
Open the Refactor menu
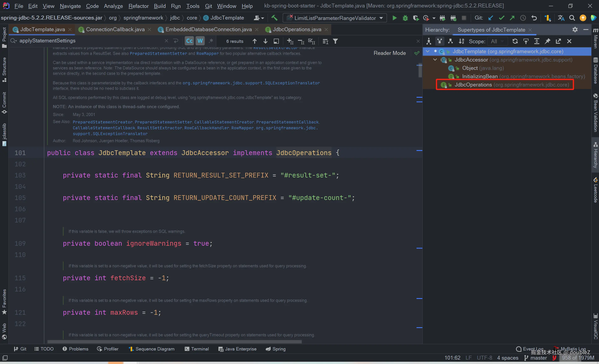(x=138, y=6)
